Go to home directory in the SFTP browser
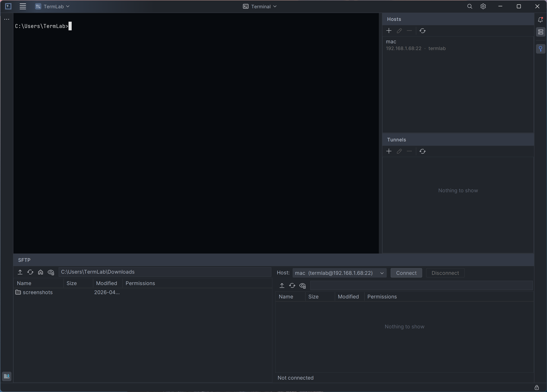 point(40,272)
